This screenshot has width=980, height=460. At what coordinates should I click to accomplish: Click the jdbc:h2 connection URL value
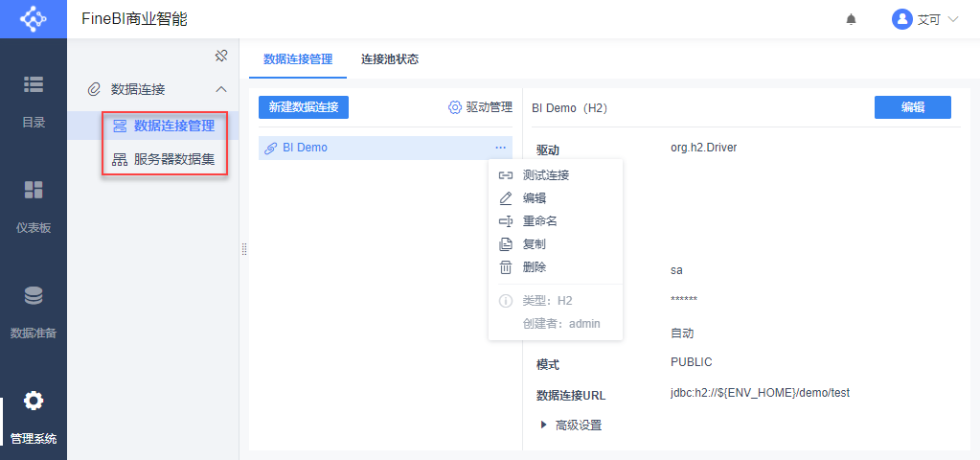click(760, 393)
